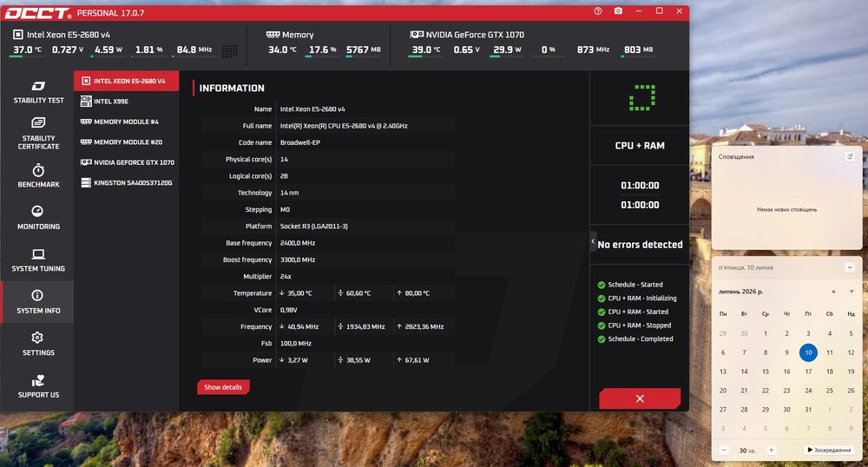Select day 10 in the calendar
868x467 pixels.
tap(808, 352)
